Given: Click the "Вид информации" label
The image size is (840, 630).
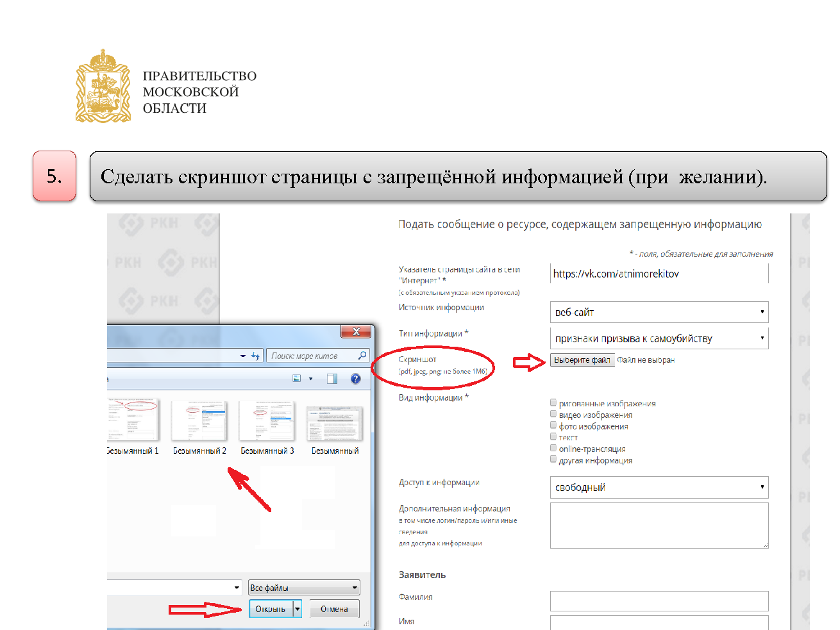Looking at the screenshot, I should point(434,397).
